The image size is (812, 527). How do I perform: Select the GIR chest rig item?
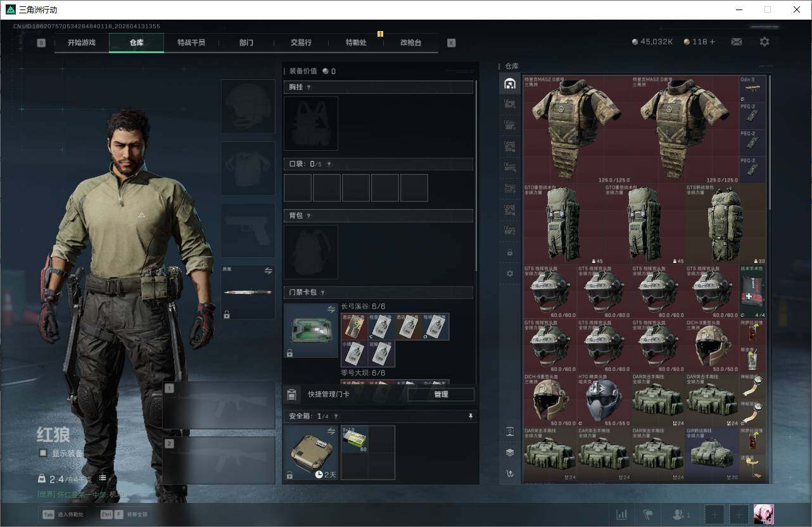click(x=712, y=454)
